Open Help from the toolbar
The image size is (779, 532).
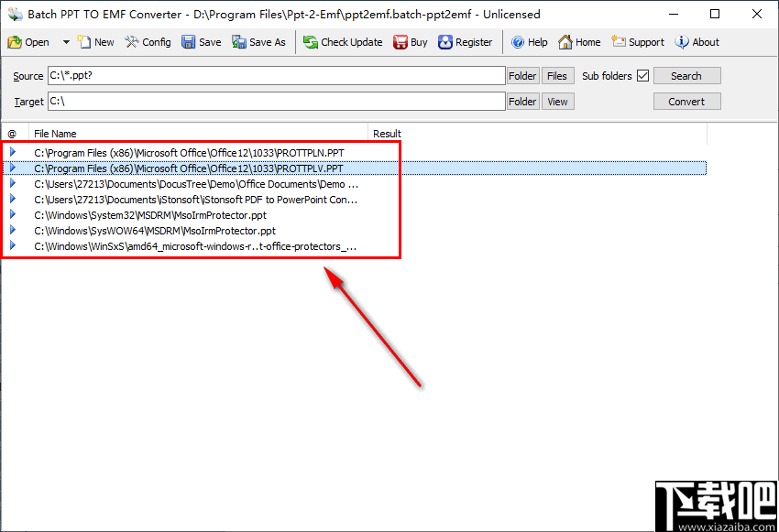click(x=529, y=41)
